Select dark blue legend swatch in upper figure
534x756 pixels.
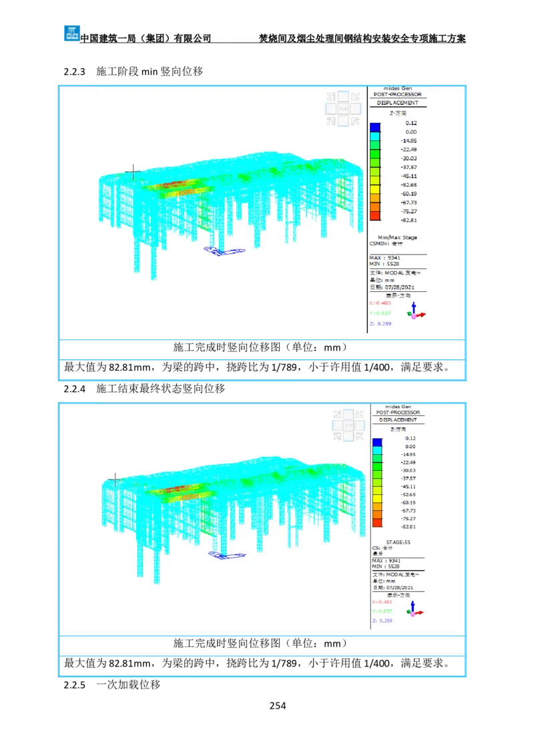[375, 127]
